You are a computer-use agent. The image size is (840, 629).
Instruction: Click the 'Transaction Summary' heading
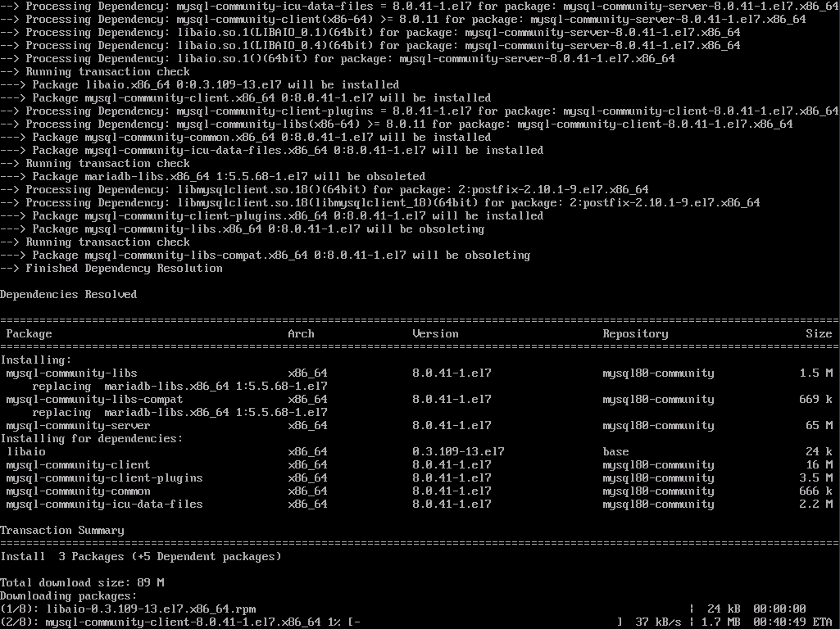pyautogui.click(x=62, y=531)
